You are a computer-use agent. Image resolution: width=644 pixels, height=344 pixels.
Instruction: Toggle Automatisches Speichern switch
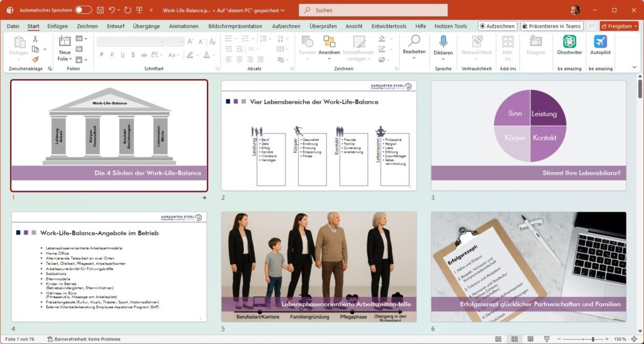(x=83, y=10)
